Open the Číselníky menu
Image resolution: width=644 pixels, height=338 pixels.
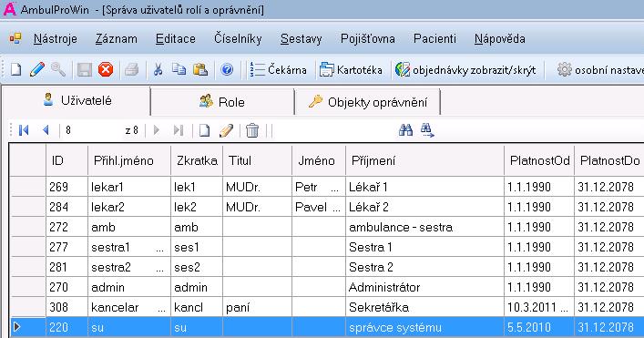238,38
